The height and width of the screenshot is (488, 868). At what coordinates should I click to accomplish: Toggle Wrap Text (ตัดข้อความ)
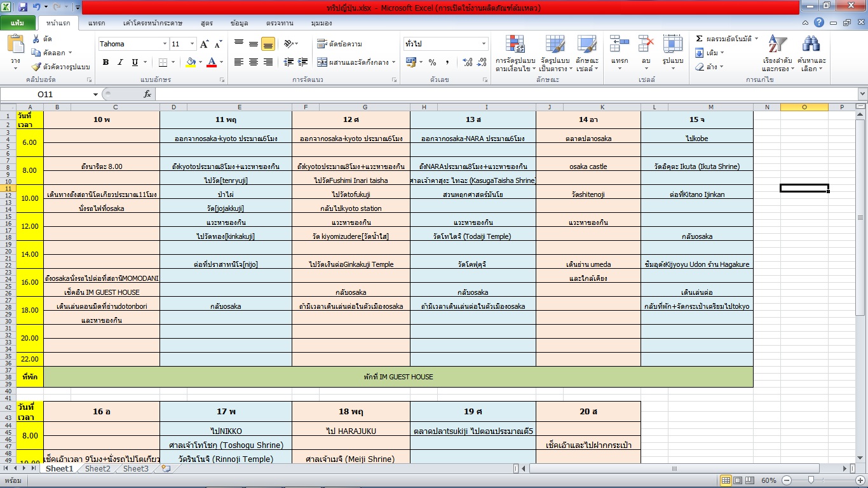pos(339,44)
